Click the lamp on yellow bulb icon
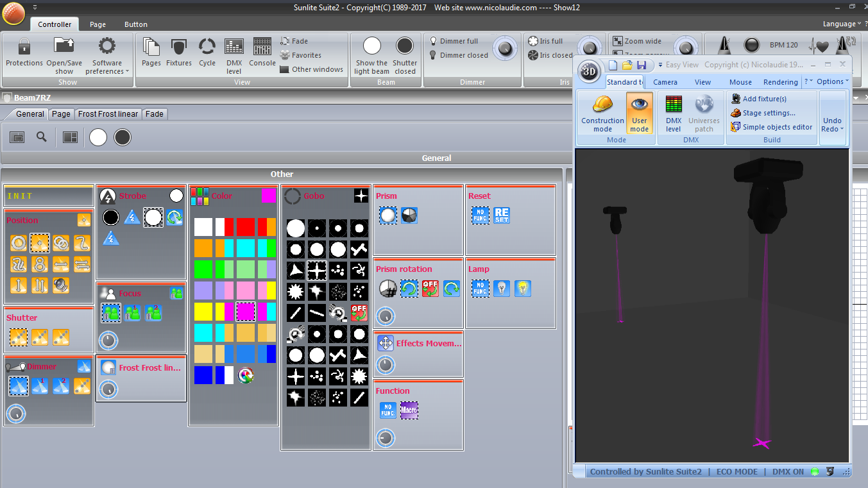This screenshot has height=488, width=868. 523,289
